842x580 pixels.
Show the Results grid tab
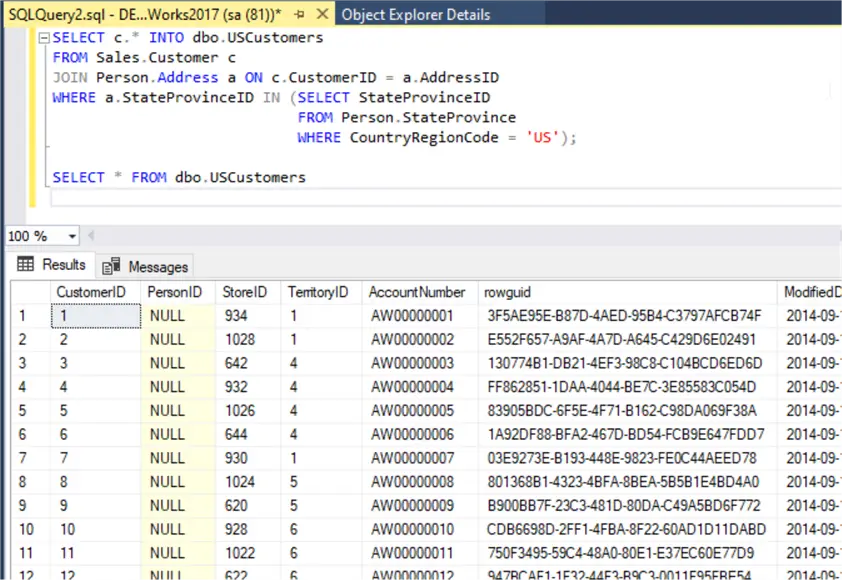tap(52, 265)
